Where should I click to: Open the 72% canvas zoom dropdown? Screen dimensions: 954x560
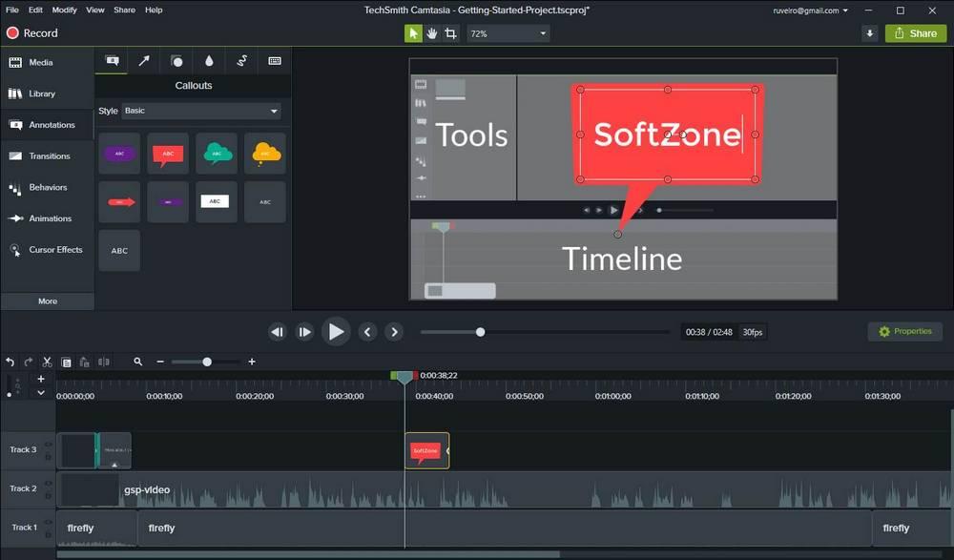click(x=508, y=33)
